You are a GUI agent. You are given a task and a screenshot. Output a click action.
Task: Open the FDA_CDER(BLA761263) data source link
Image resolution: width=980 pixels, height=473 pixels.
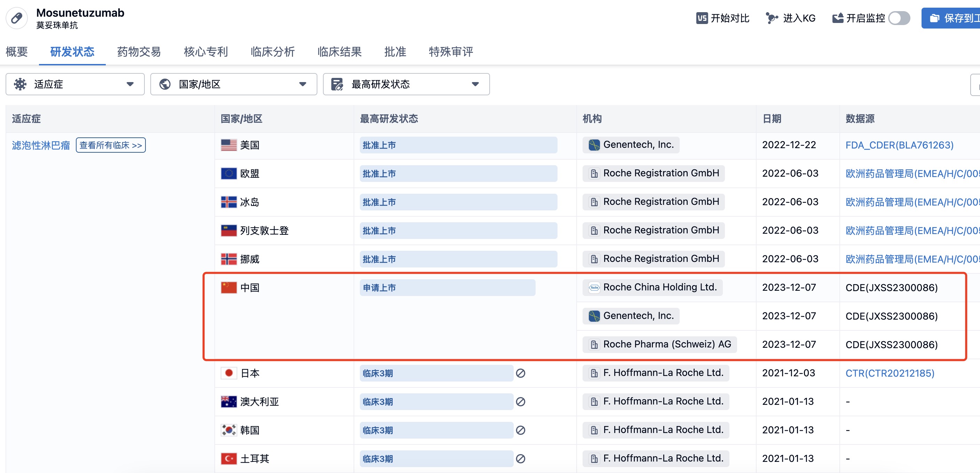click(x=899, y=145)
